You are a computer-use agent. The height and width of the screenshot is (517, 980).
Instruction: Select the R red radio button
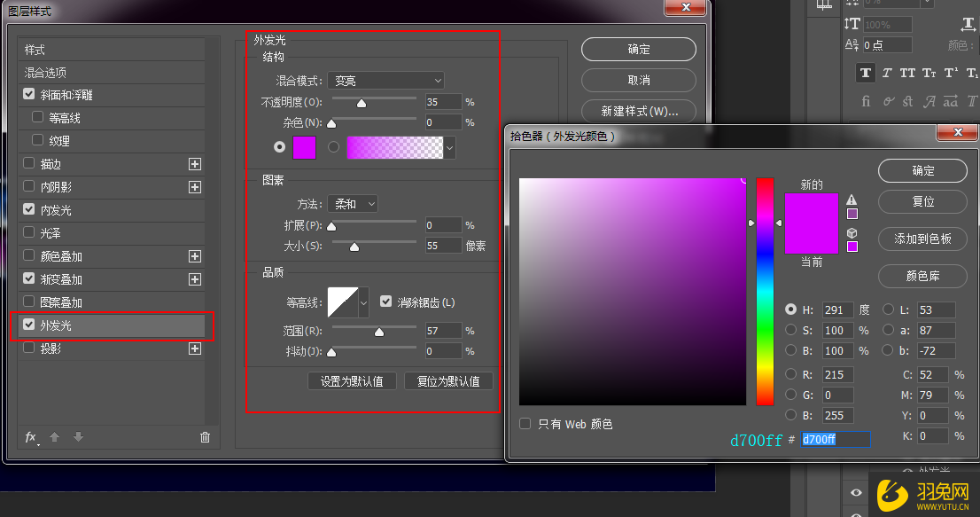(790, 374)
